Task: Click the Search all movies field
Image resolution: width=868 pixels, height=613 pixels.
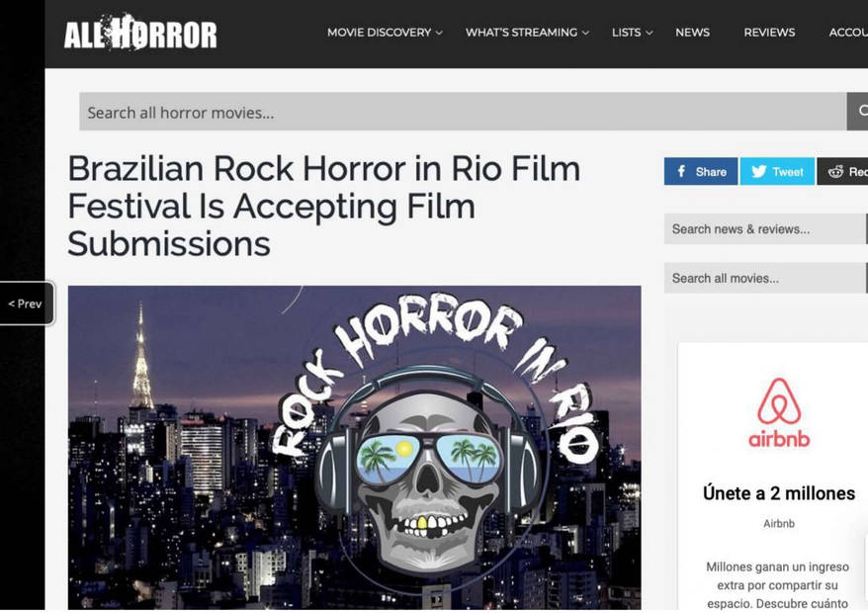Action: pos(764,278)
